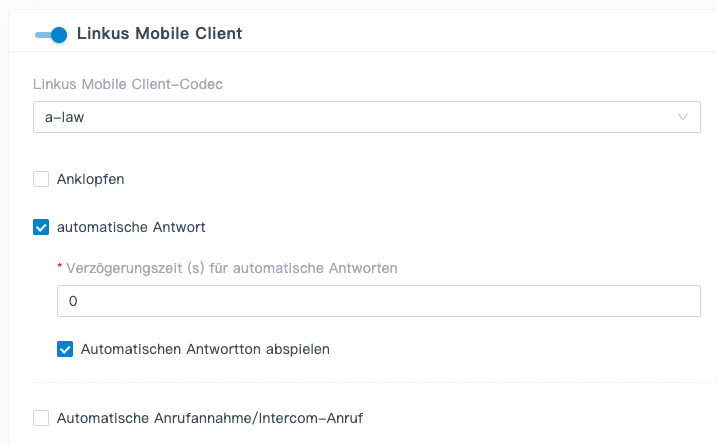This screenshot has width=717, height=444.
Task: Click the codec dropdown chevron arrow
Action: tap(684, 117)
